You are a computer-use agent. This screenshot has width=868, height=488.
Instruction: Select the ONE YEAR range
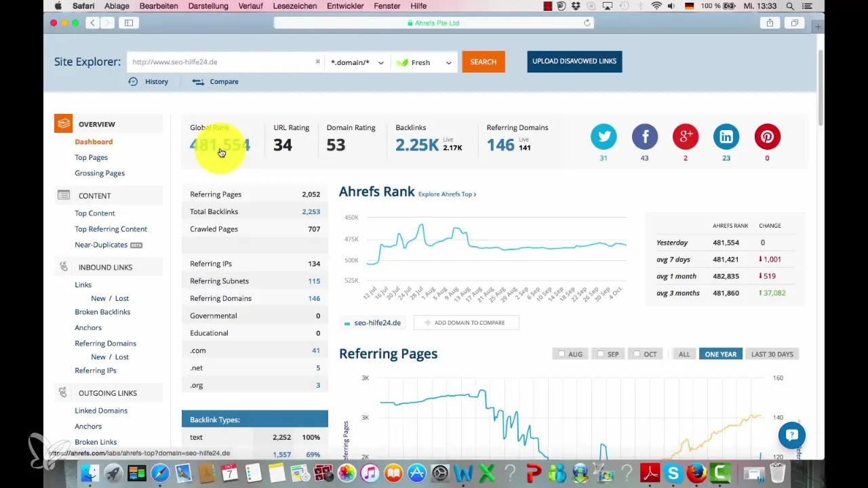click(x=720, y=354)
